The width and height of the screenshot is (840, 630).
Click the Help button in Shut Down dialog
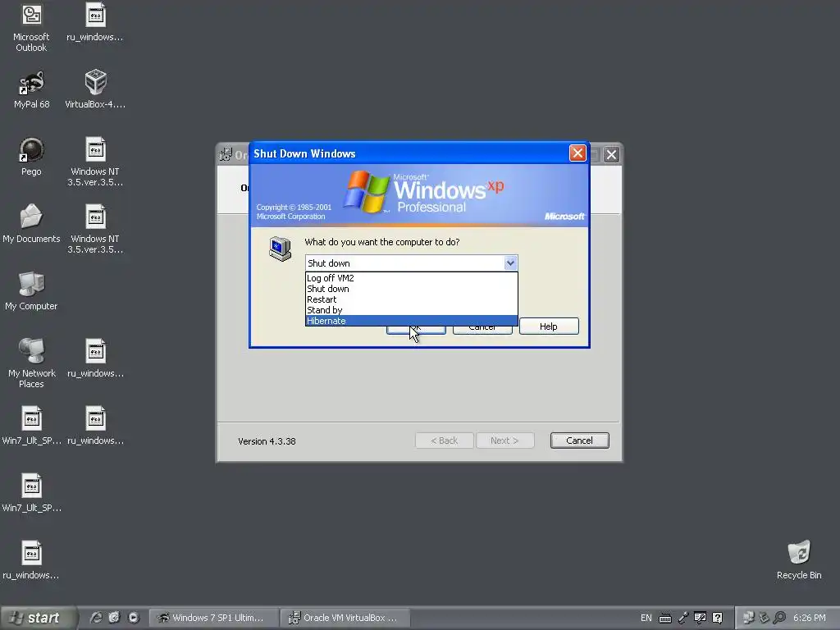(549, 326)
